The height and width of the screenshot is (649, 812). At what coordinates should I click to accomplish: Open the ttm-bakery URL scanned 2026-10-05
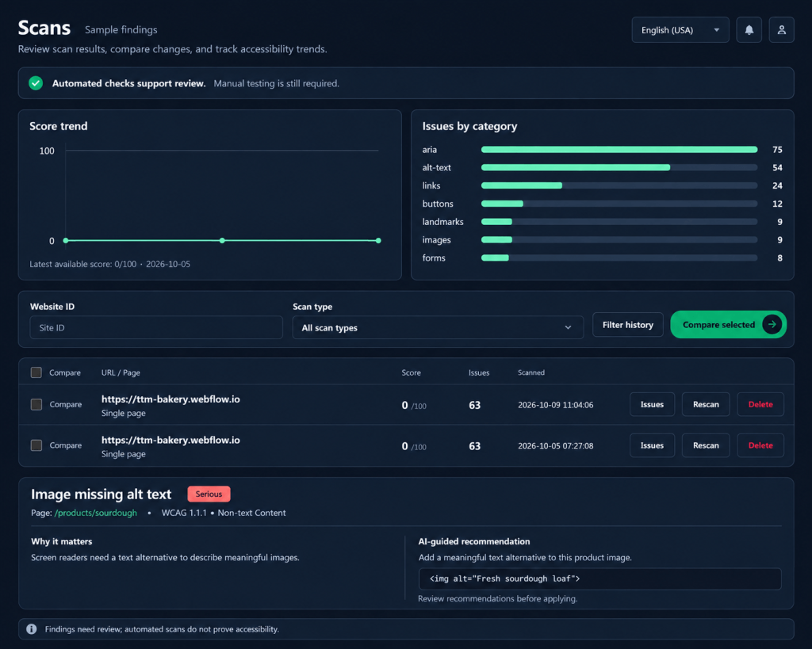170,440
